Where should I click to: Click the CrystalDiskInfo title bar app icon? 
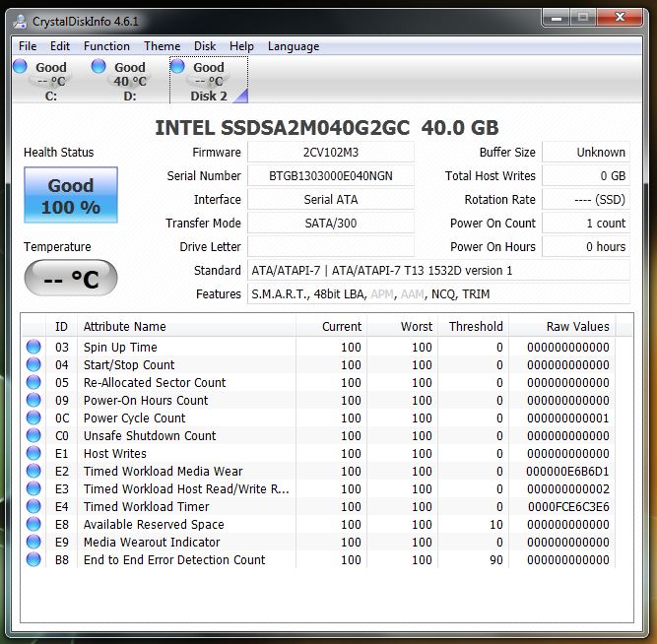[20, 22]
